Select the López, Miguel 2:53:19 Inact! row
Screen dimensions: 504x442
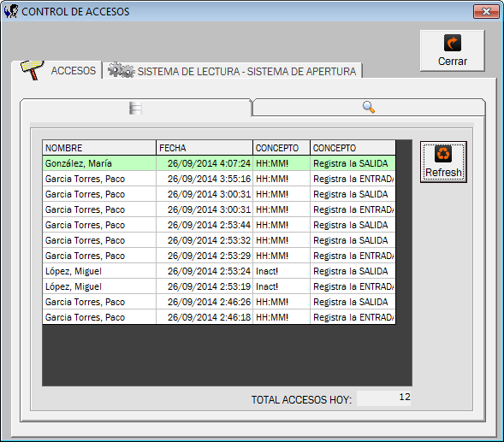[219, 286]
